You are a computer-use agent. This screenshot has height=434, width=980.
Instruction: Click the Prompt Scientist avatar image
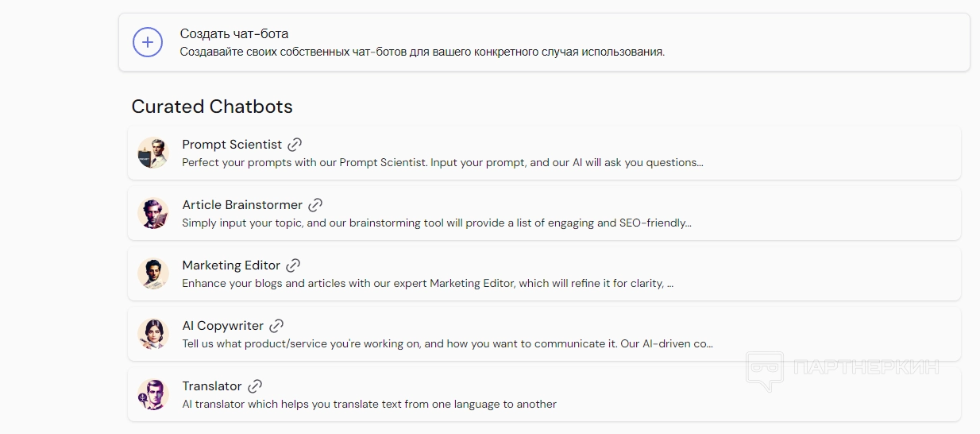[x=152, y=153]
